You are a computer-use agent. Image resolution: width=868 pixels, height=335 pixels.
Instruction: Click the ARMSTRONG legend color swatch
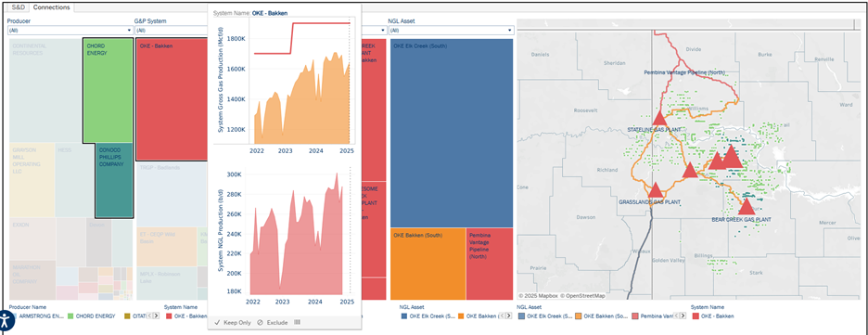pos(15,316)
